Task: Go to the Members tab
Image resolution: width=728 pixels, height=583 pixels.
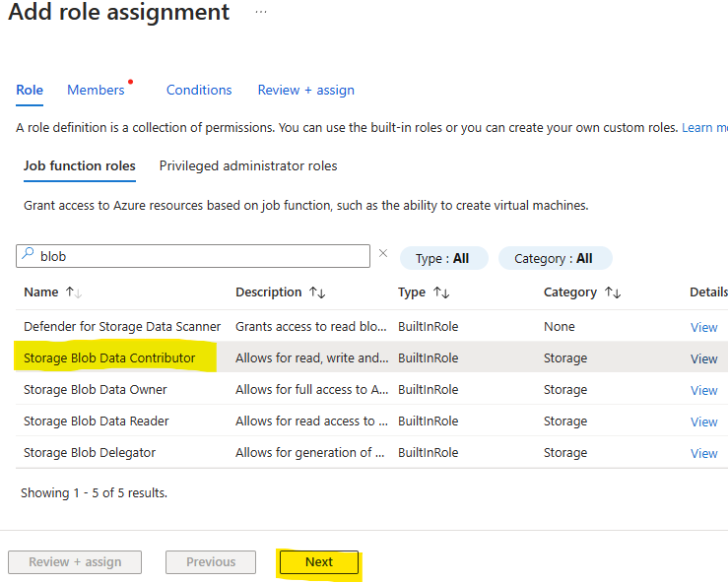Action: click(96, 90)
